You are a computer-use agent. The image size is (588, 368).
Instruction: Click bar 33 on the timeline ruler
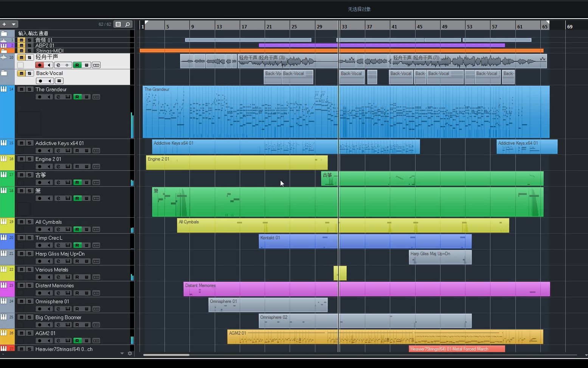344,27
